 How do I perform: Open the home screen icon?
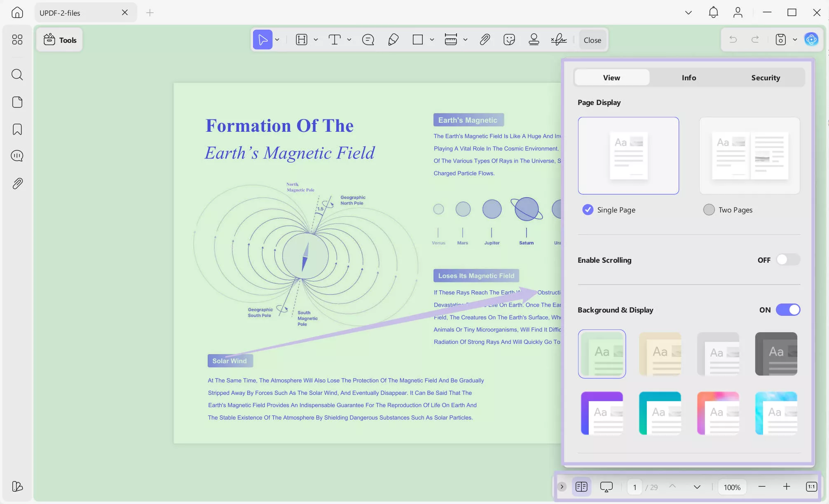tap(17, 13)
